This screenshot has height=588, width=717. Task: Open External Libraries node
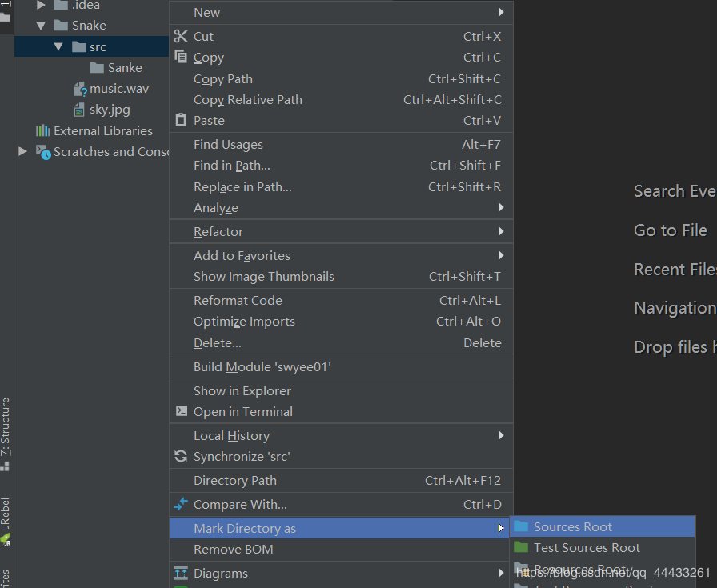coord(102,130)
